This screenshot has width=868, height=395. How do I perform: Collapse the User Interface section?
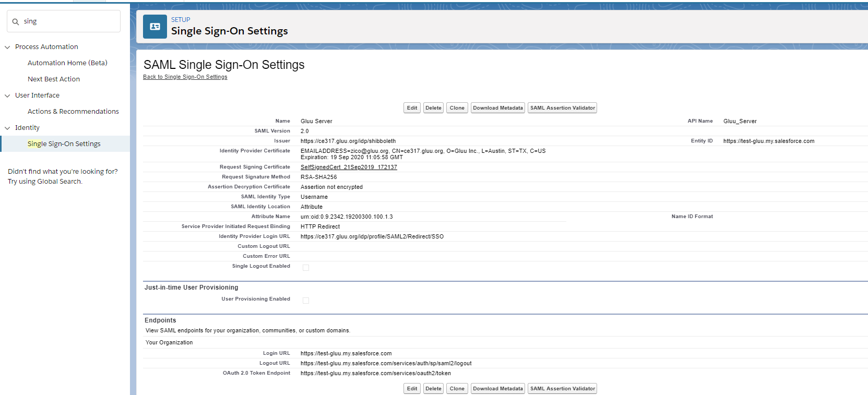(7, 95)
